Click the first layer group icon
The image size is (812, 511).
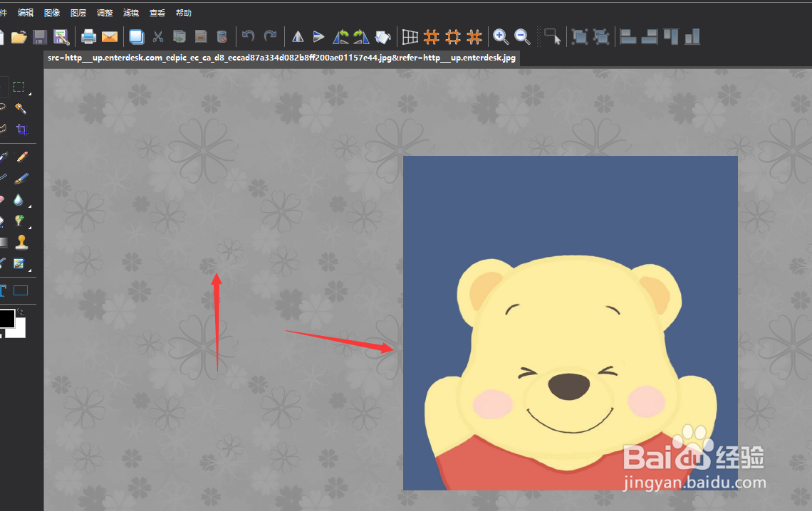point(580,37)
